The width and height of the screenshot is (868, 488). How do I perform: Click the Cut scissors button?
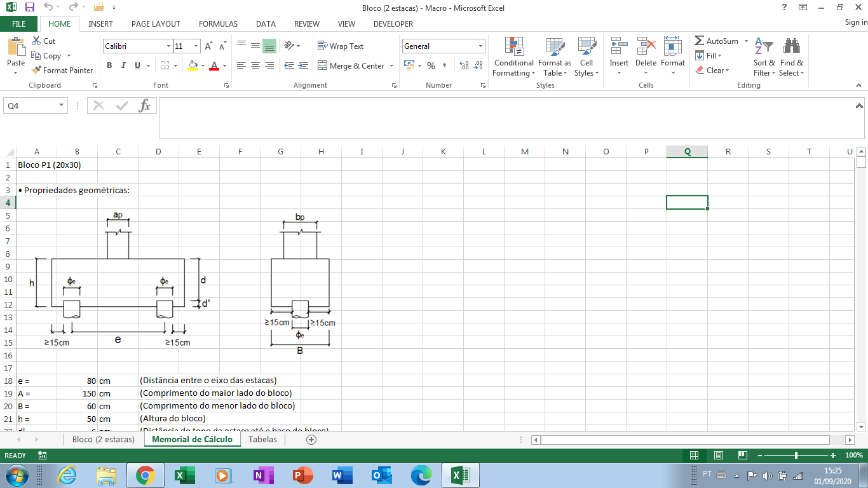pos(43,41)
